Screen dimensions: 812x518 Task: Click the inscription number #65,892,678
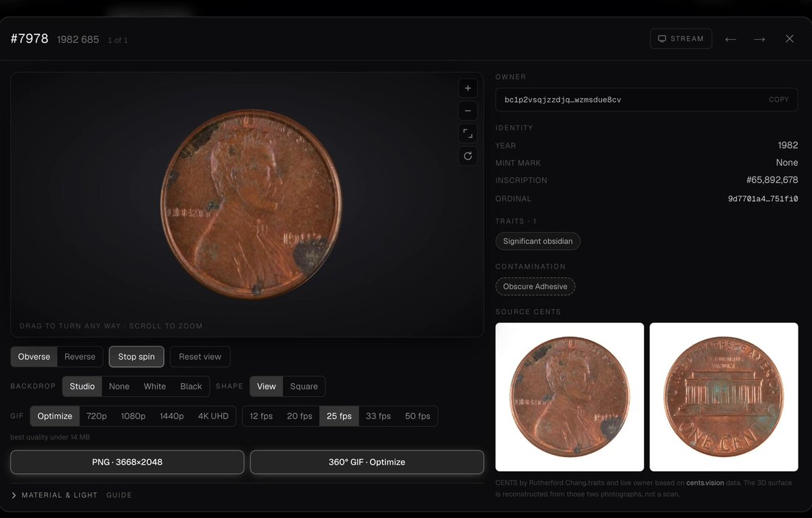(772, 180)
